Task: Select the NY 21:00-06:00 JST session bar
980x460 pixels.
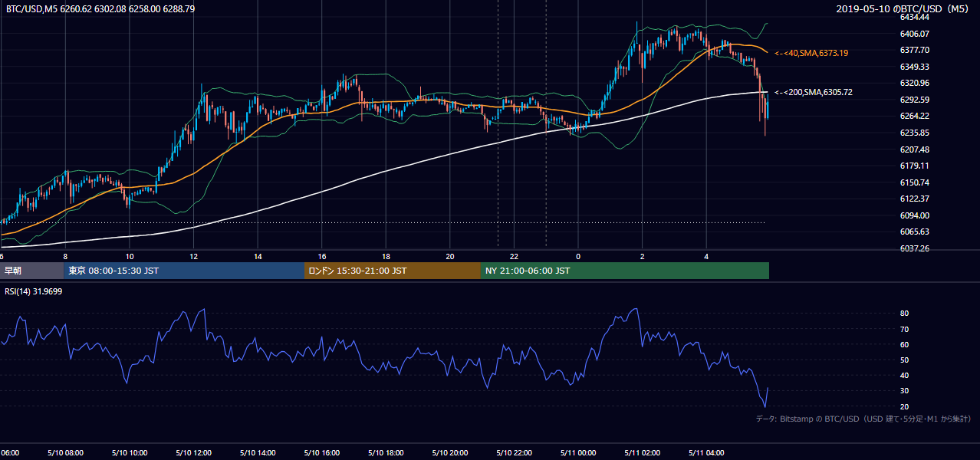Action: coord(625,271)
